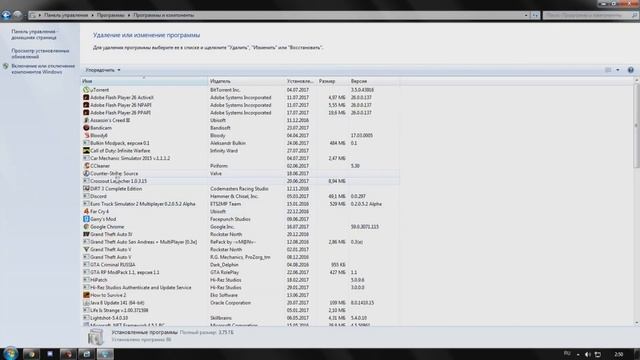Click the Adobe Flash Player 26 PPAPI icon
This screenshot has width=640, height=360.
(x=86, y=113)
